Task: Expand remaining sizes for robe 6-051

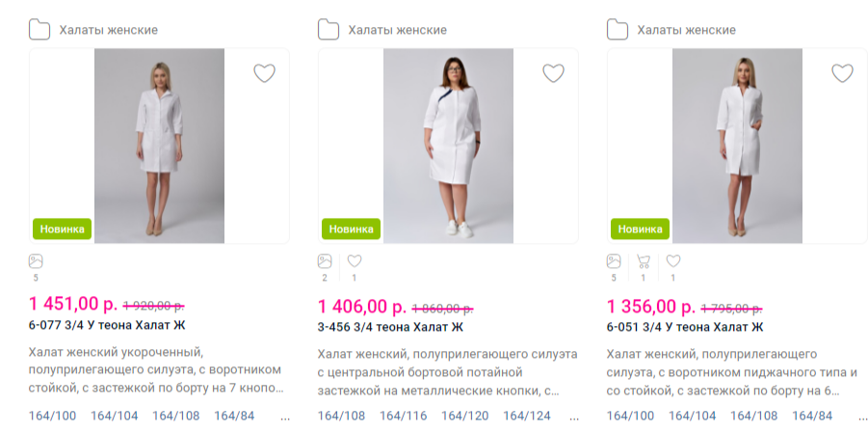Action: coord(861,418)
